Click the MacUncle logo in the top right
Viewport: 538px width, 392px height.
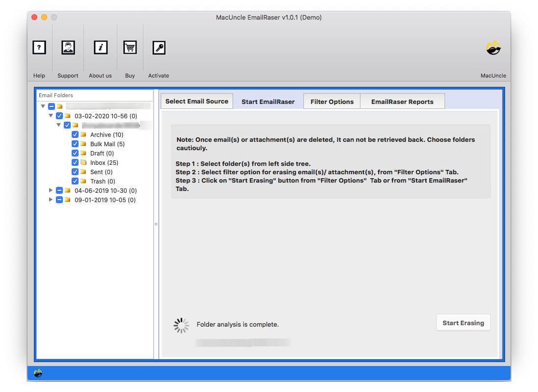[493, 48]
